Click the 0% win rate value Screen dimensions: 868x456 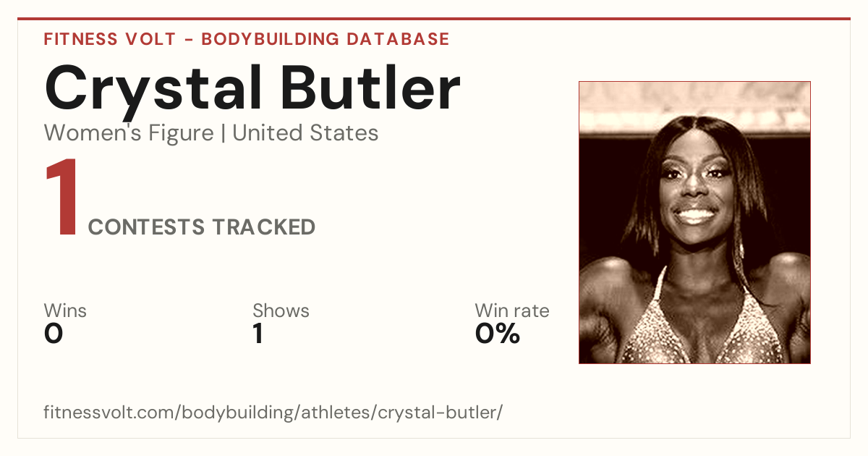498,334
